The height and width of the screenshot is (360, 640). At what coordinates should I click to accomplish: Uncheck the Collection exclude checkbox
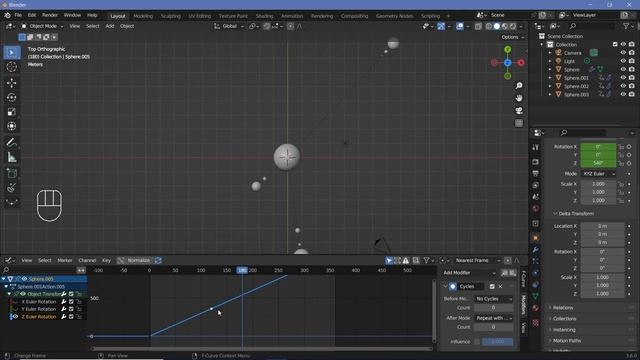(x=615, y=44)
